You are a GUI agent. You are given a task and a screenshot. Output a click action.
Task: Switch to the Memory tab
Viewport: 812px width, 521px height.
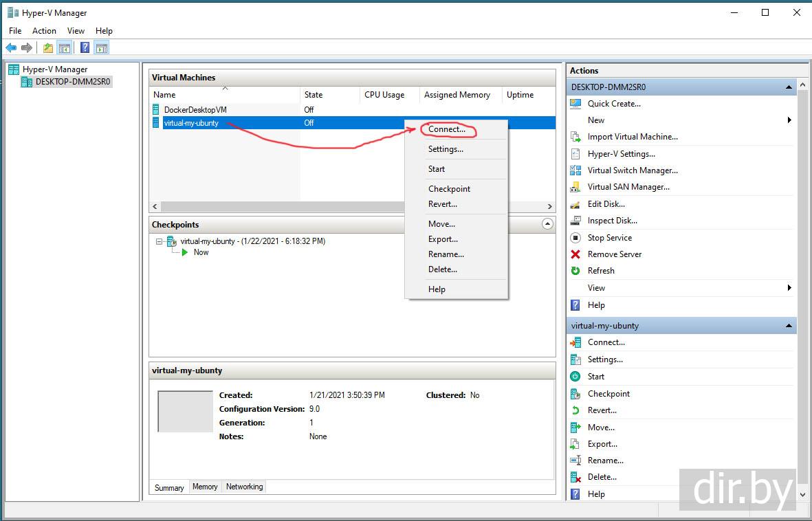coord(205,487)
